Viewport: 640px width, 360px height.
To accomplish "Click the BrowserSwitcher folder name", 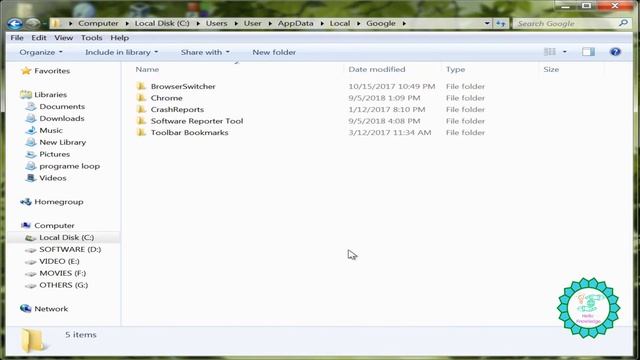I will (183, 86).
